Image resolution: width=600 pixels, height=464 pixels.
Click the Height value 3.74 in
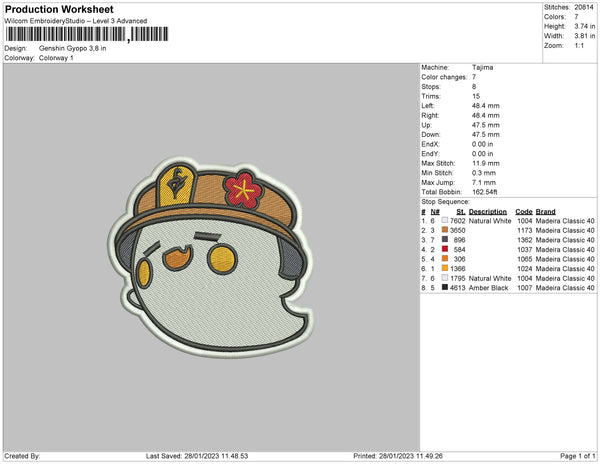pos(584,26)
